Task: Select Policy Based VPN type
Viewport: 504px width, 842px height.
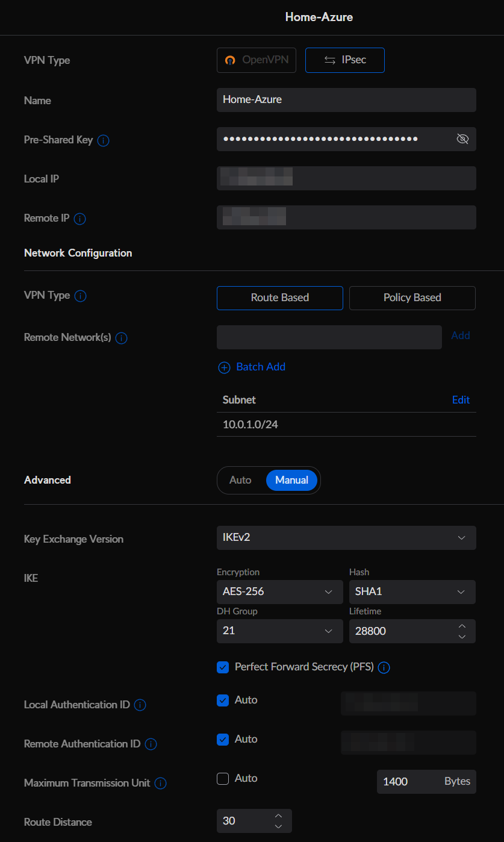Action: [x=412, y=298]
